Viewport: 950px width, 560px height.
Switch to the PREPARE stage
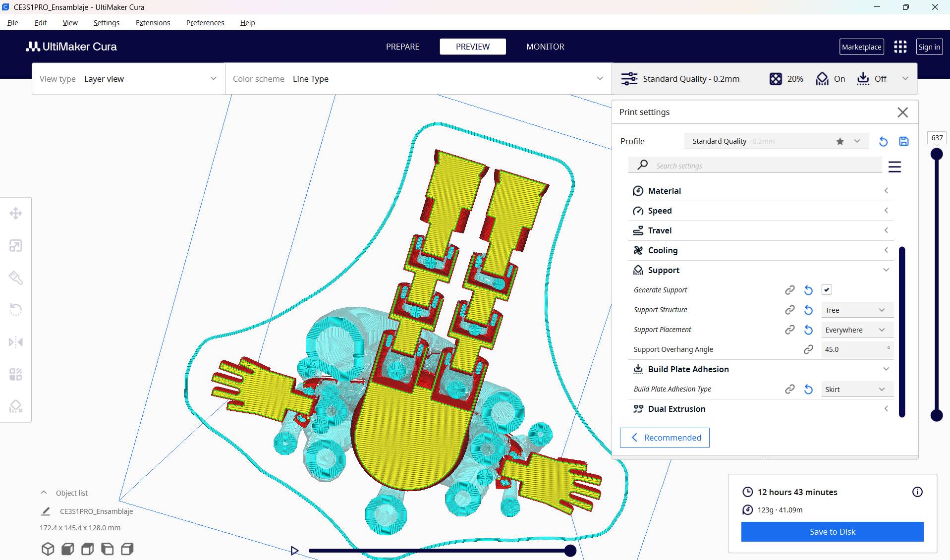tap(402, 47)
